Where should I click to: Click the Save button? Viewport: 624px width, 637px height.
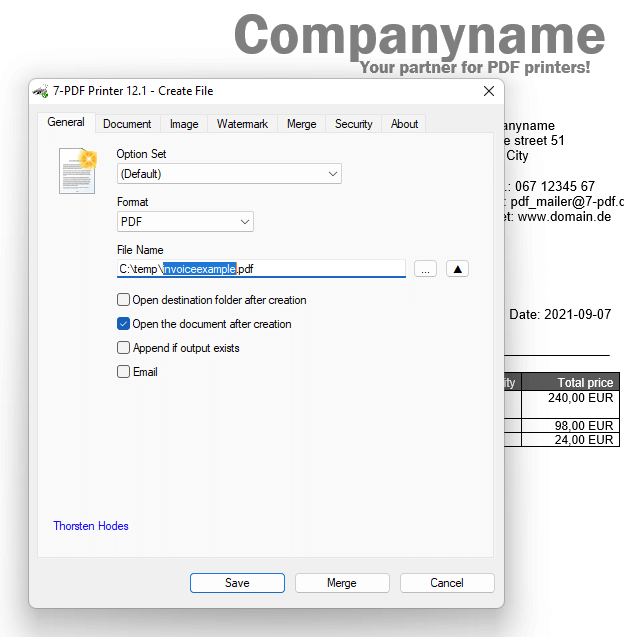click(x=237, y=583)
